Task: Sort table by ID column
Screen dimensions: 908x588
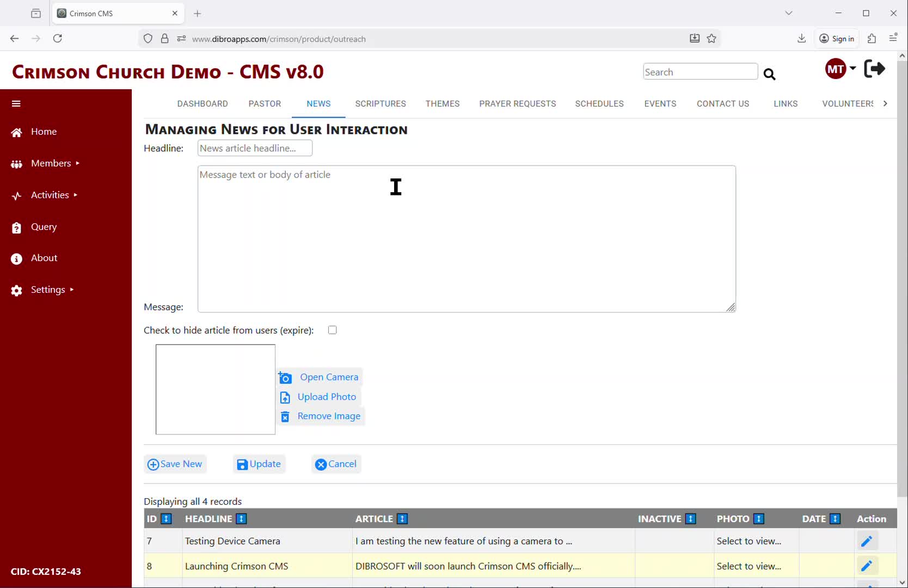Action: [167, 519]
